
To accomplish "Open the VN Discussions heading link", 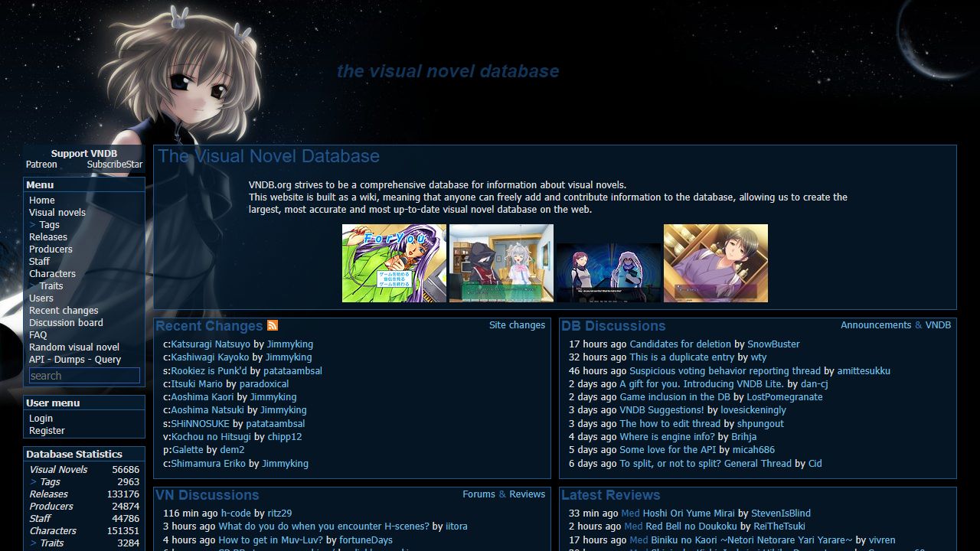I will click(207, 495).
